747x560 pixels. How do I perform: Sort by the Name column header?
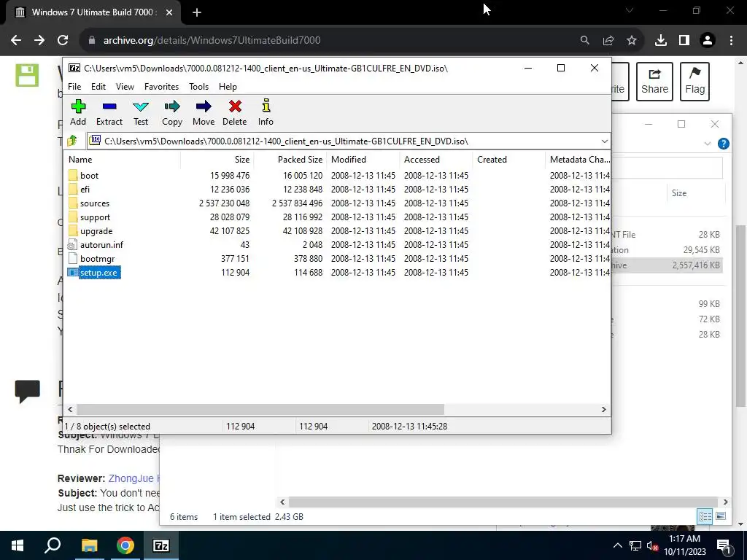point(123,160)
